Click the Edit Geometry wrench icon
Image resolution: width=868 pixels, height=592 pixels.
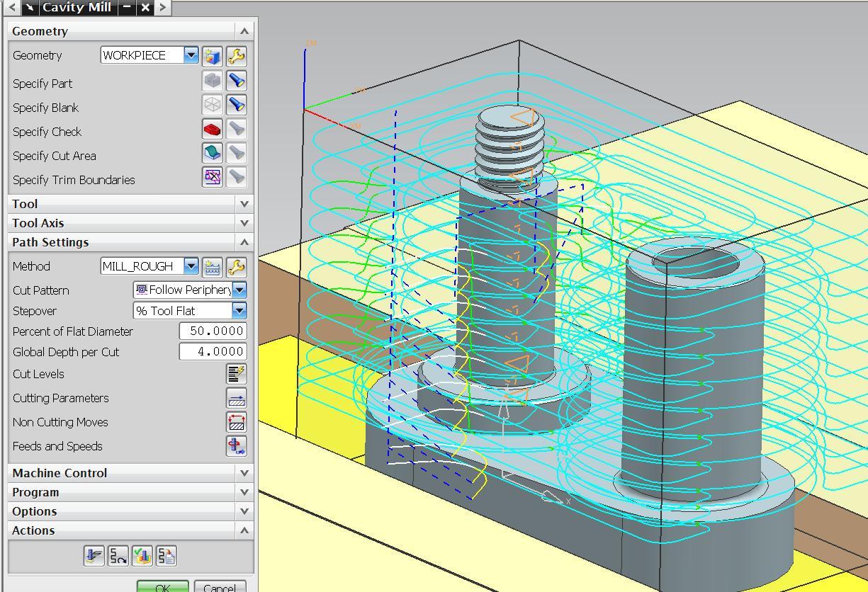[237, 56]
